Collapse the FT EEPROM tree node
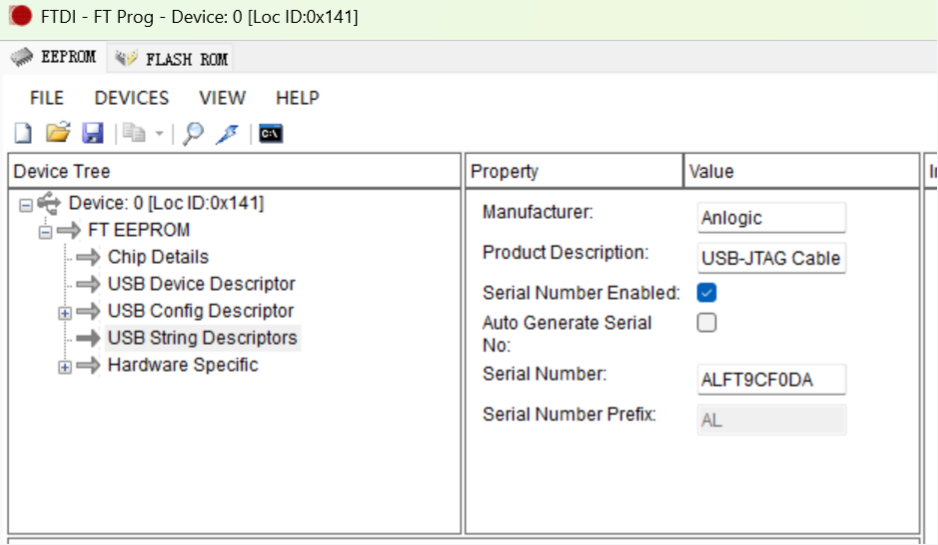This screenshot has height=545, width=938. click(45, 232)
